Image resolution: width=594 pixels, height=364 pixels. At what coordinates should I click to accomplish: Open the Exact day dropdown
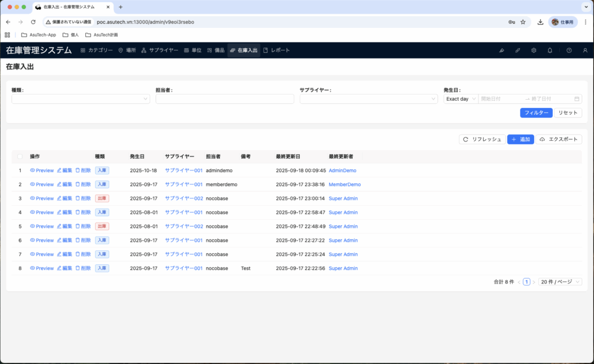(461, 99)
